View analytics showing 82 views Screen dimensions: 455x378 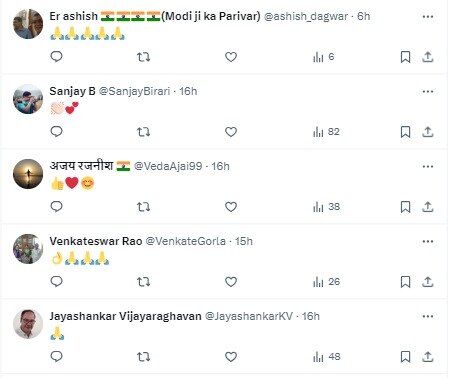(x=326, y=132)
